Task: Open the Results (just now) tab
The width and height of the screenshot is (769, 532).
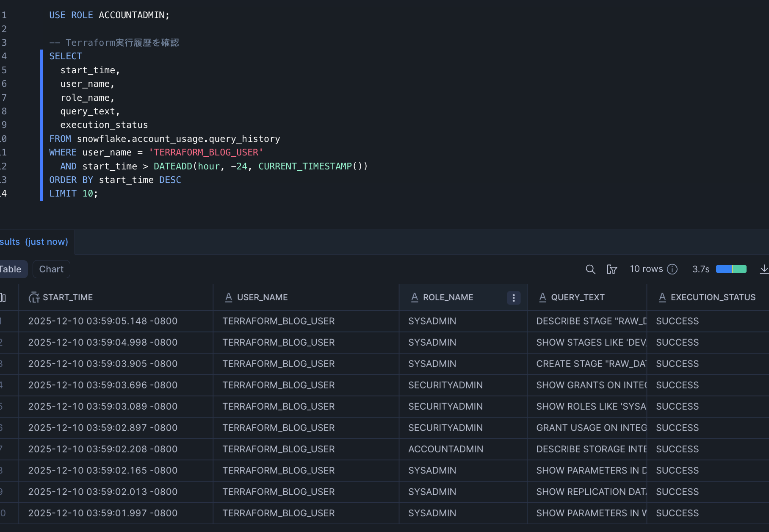Action: coord(34,242)
